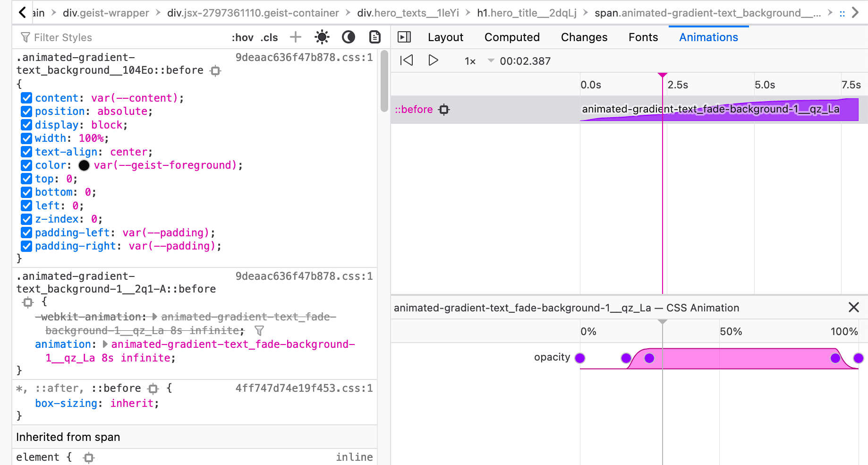Uncheck the z-index: 0 declaration
The image size is (868, 465).
tap(26, 219)
